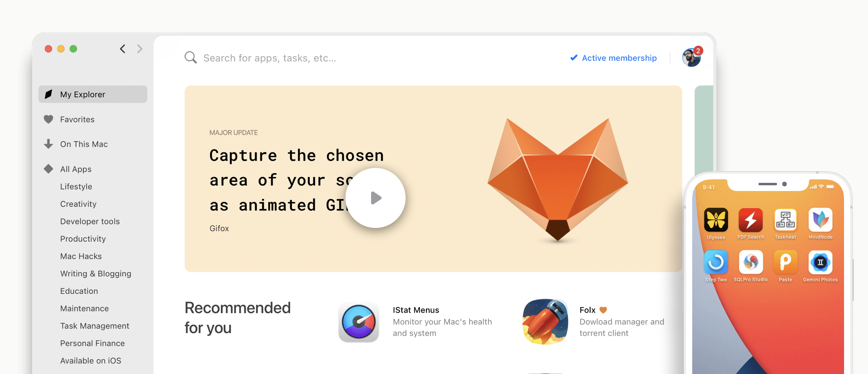Screen dimensions: 868x374
Task: Click Dowload manager and torrent client description
Action: coord(622,327)
